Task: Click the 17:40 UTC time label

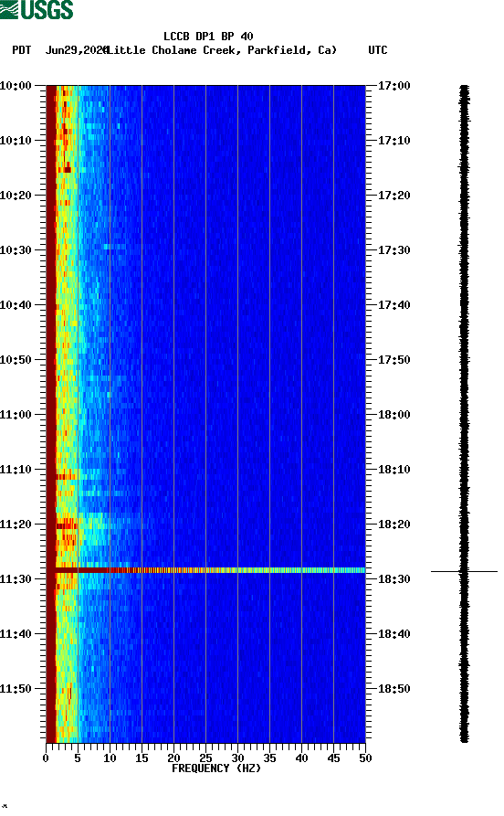Action: coord(394,305)
